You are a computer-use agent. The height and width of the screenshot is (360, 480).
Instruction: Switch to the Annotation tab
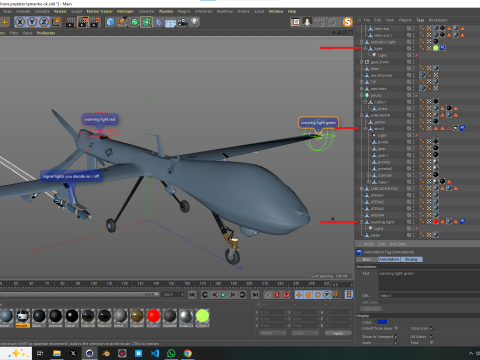(x=389, y=259)
